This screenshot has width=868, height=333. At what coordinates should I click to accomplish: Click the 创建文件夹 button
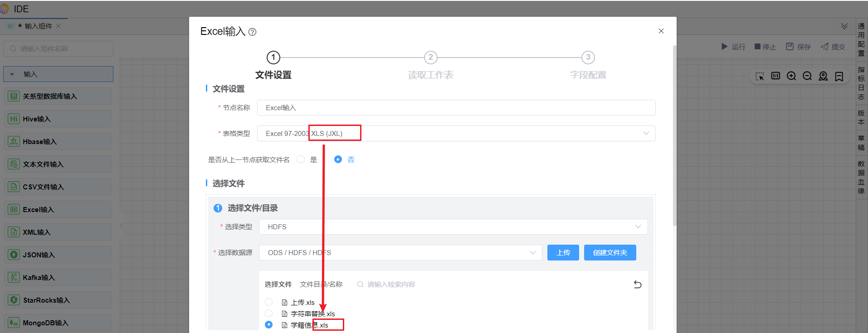(x=610, y=253)
